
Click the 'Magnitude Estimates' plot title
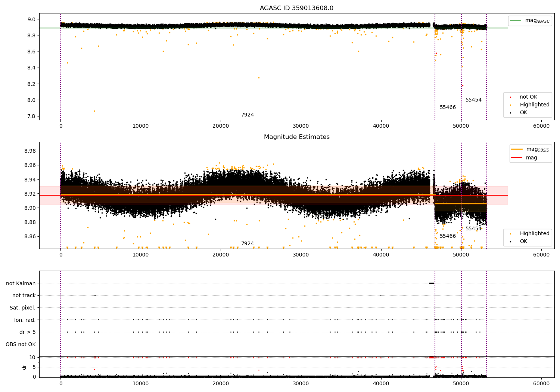click(296, 137)
